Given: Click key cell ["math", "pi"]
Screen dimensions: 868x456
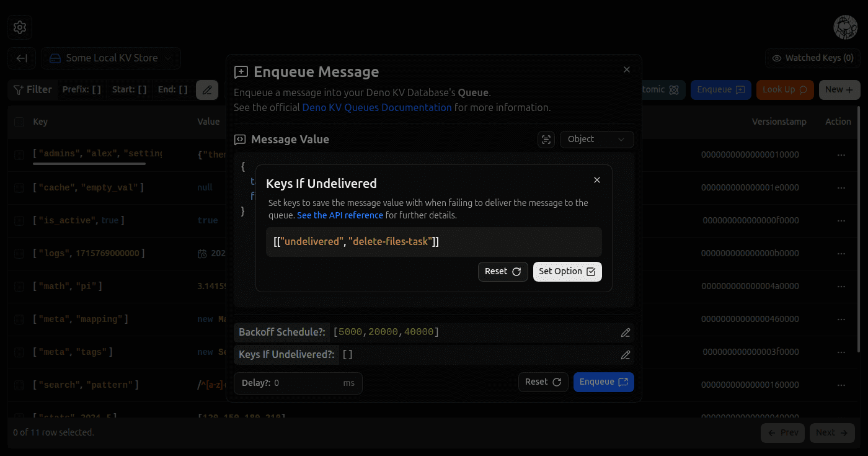Looking at the screenshot, I should coord(68,286).
